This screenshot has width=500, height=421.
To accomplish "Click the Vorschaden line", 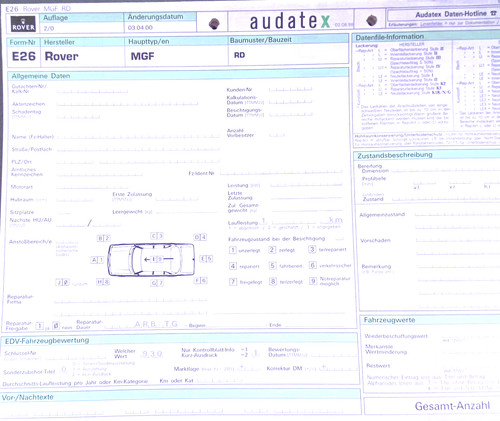I will 457,240.
